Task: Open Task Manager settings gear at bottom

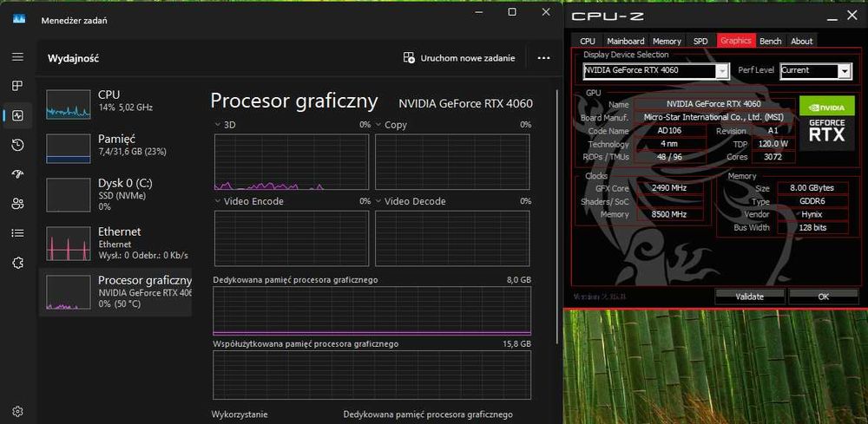Action: (x=17, y=411)
